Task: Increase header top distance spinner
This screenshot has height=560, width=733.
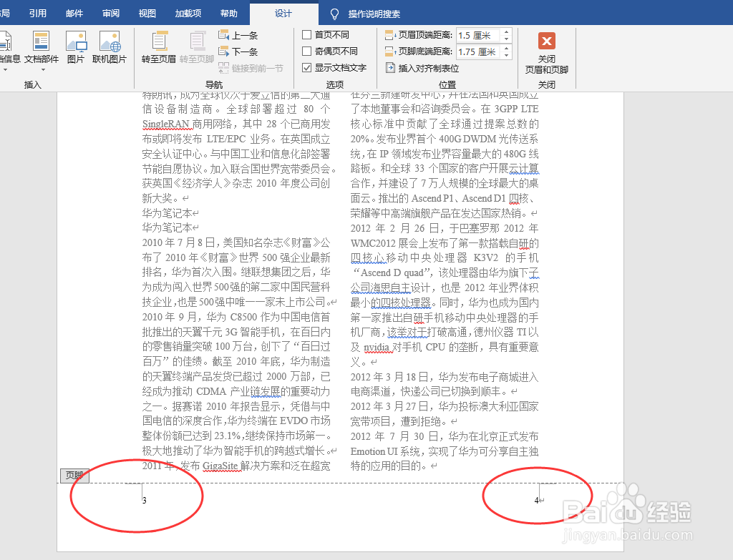Action: 506,32
